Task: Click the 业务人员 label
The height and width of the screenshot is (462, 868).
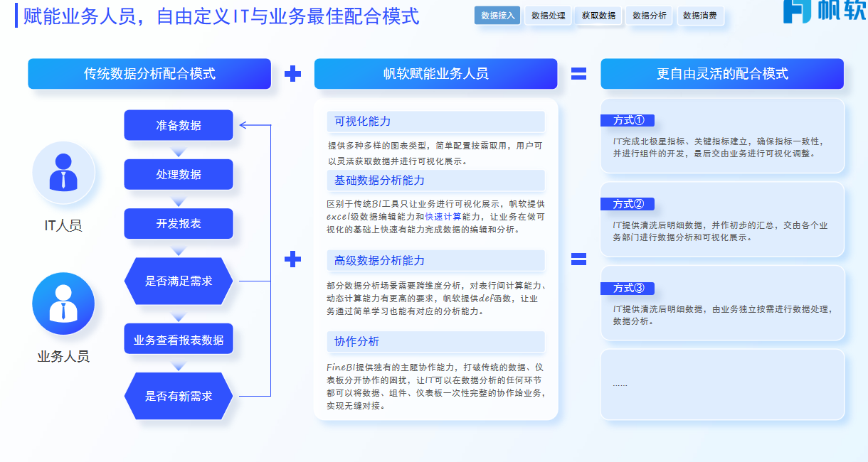Action: [63, 357]
